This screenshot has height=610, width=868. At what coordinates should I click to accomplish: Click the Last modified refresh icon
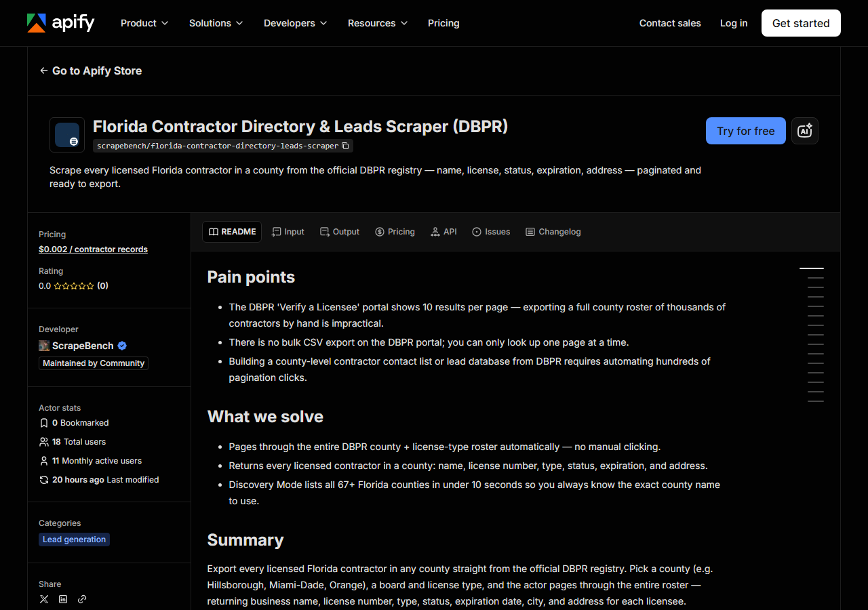point(44,480)
